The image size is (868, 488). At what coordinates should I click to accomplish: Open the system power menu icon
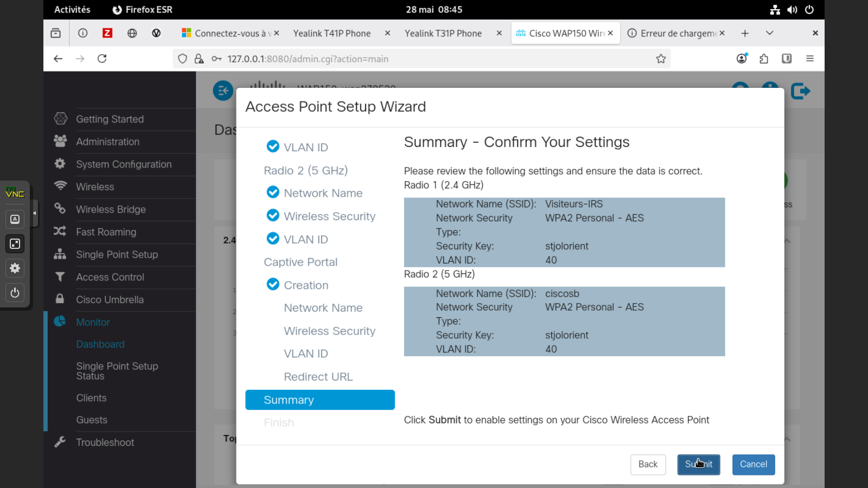pos(809,10)
